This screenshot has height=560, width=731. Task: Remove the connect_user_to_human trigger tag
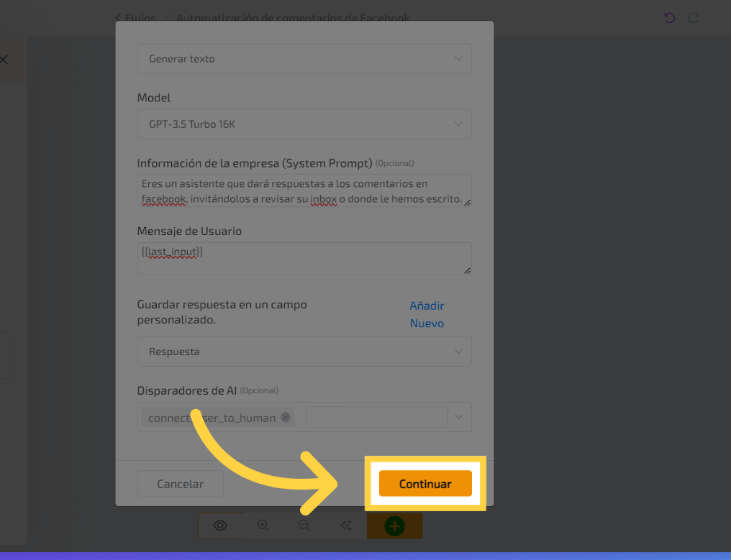286,418
